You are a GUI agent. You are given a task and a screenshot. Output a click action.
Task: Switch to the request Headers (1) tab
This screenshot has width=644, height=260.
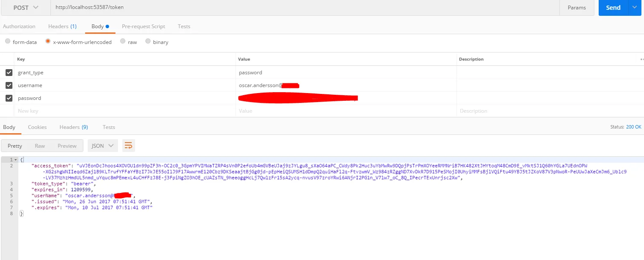tap(62, 26)
